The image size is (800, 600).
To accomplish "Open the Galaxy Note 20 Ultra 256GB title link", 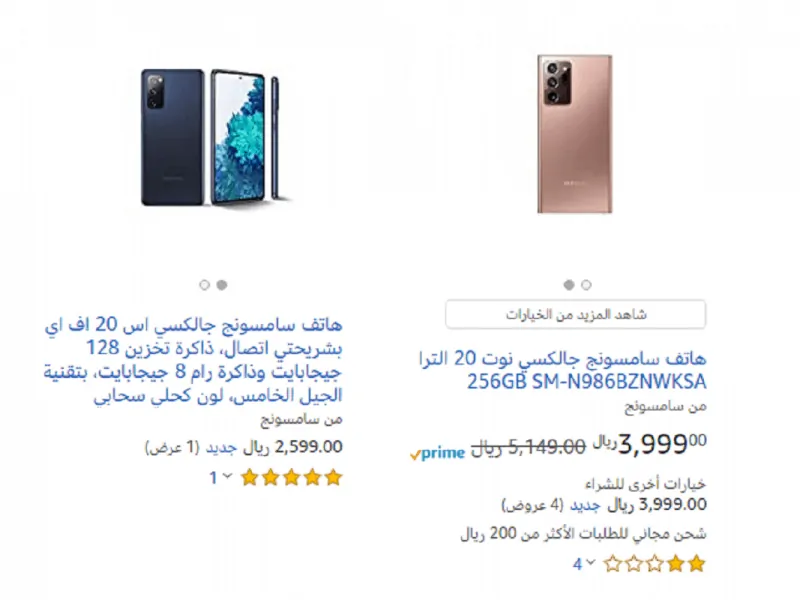I will 562,370.
